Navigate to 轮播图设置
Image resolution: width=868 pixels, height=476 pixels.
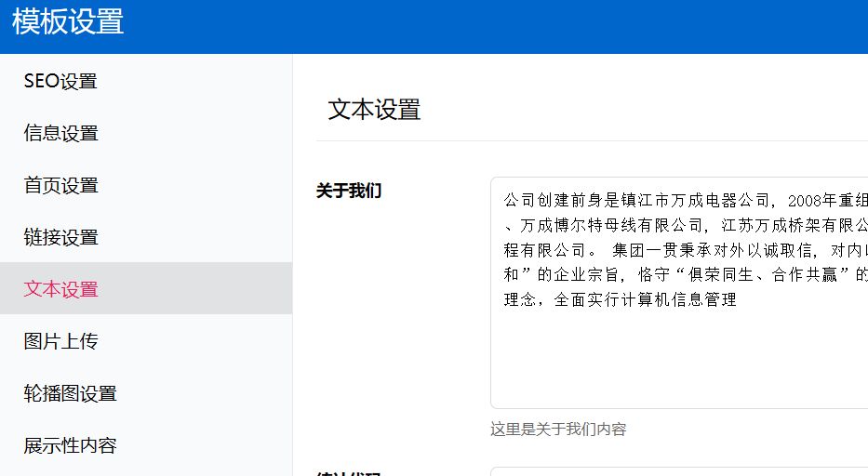pos(70,393)
